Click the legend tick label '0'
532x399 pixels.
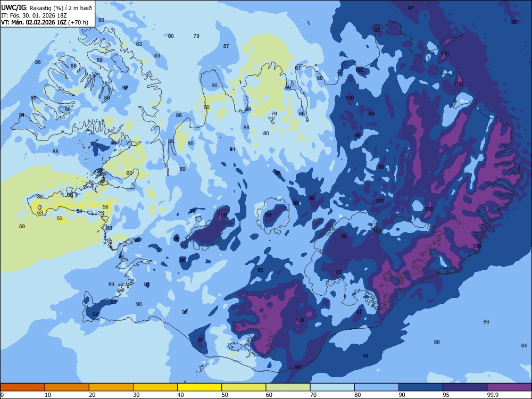[x=2, y=395]
